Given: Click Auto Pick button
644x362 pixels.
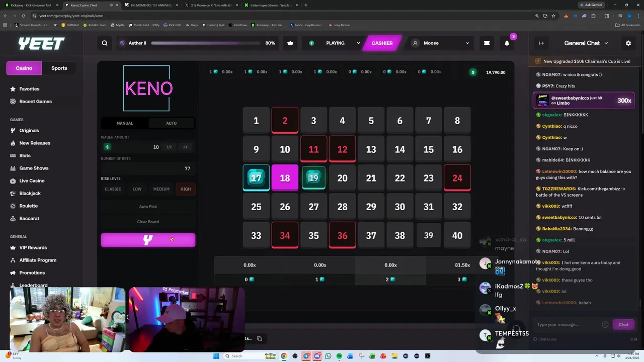Looking at the screenshot, I should 148,207.
